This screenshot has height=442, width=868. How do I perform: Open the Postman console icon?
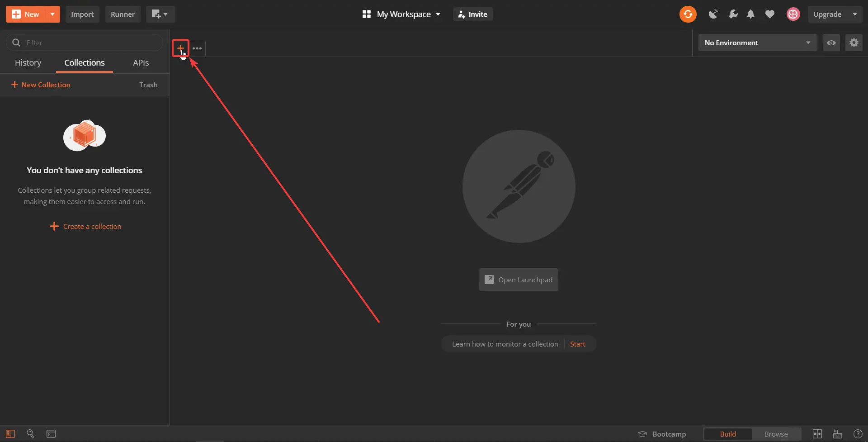click(51, 434)
